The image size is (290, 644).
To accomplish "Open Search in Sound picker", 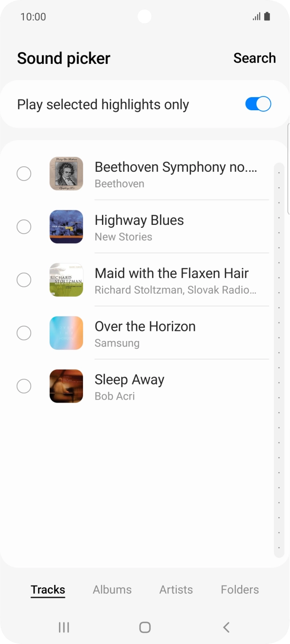I will point(254,58).
